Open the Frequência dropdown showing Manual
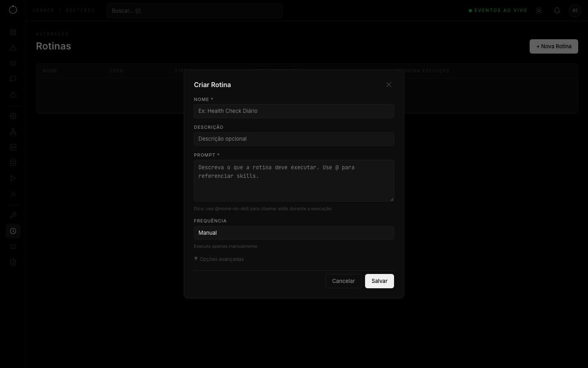The height and width of the screenshot is (368, 588). tap(294, 233)
